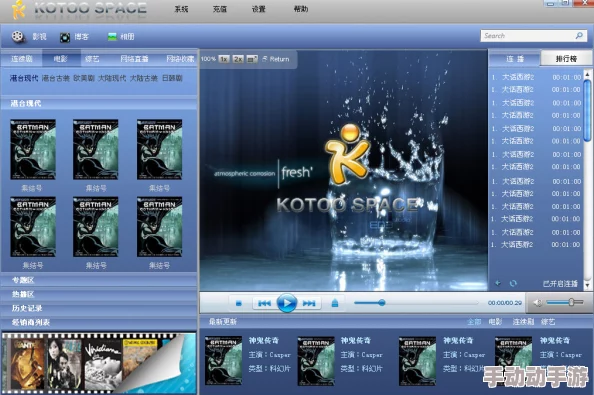Click the refresh icon below the playlist

pyautogui.click(x=513, y=283)
